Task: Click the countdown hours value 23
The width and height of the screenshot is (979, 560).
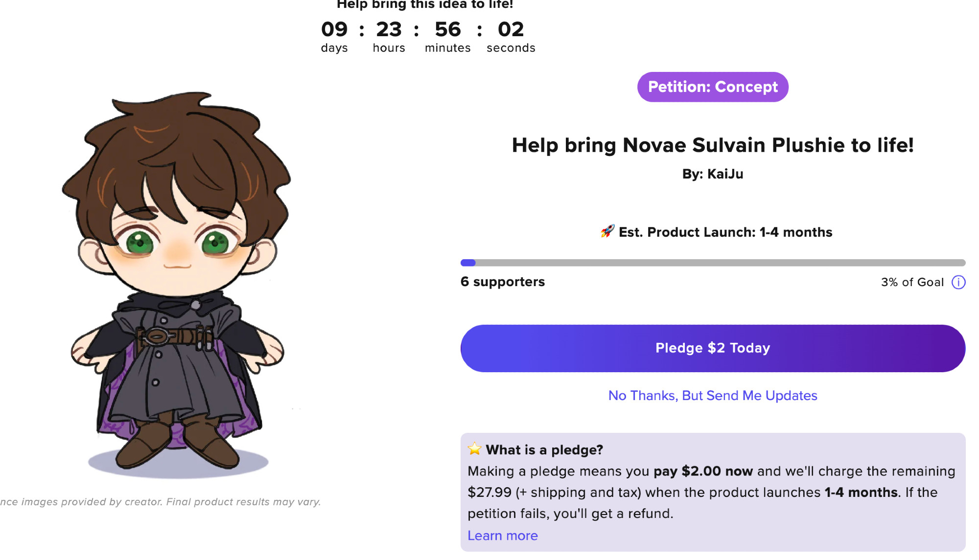Action: 389,30
